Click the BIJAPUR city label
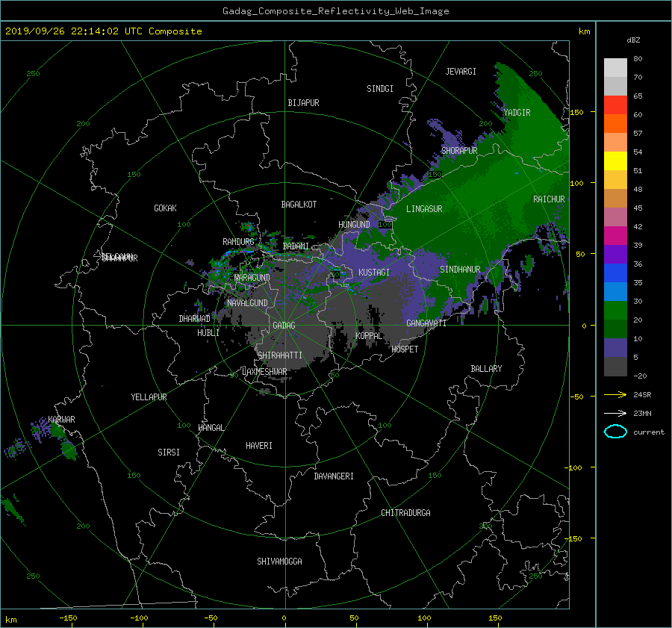Image resolution: width=672 pixels, height=628 pixels. coord(303,103)
